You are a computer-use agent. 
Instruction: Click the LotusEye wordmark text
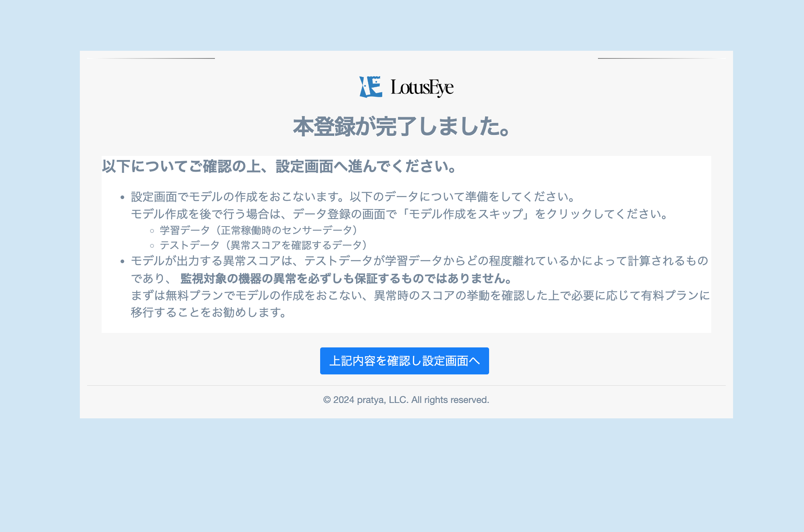pos(422,87)
